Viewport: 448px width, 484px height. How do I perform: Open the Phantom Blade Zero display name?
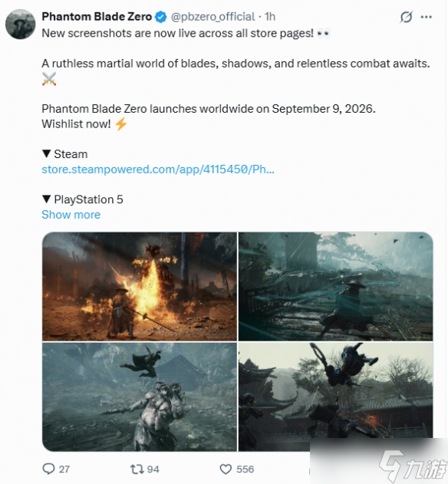point(97,17)
